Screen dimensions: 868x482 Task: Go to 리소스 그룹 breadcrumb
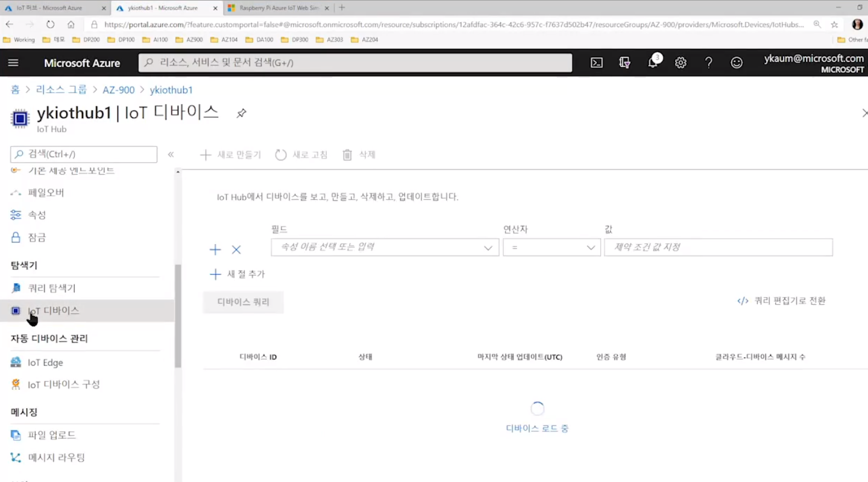[x=61, y=90]
